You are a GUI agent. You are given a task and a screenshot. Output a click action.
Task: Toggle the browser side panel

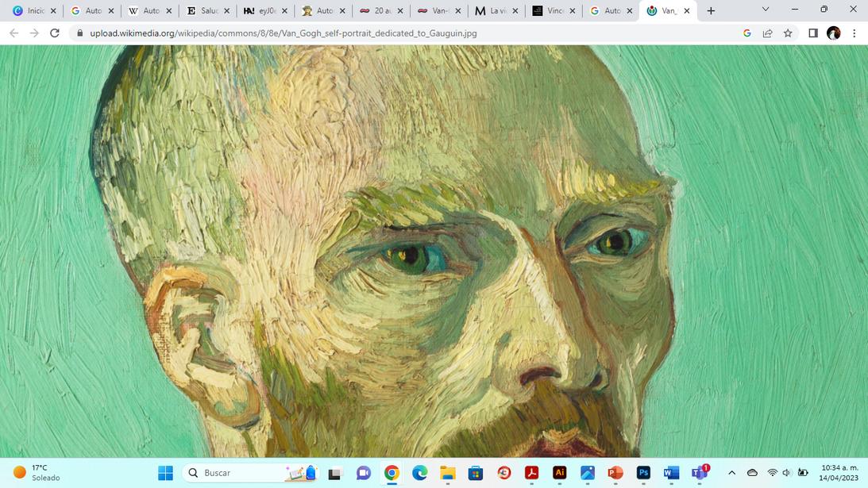(813, 33)
